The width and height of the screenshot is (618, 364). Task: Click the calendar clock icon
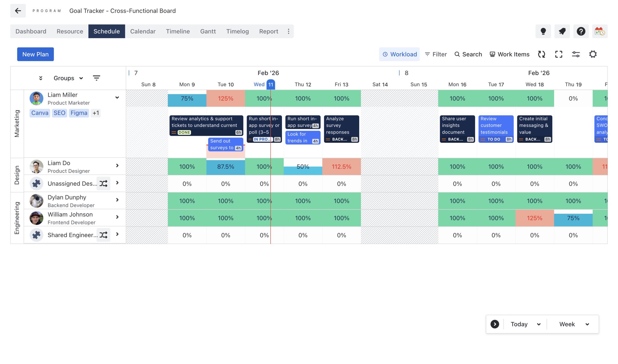tap(599, 31)
